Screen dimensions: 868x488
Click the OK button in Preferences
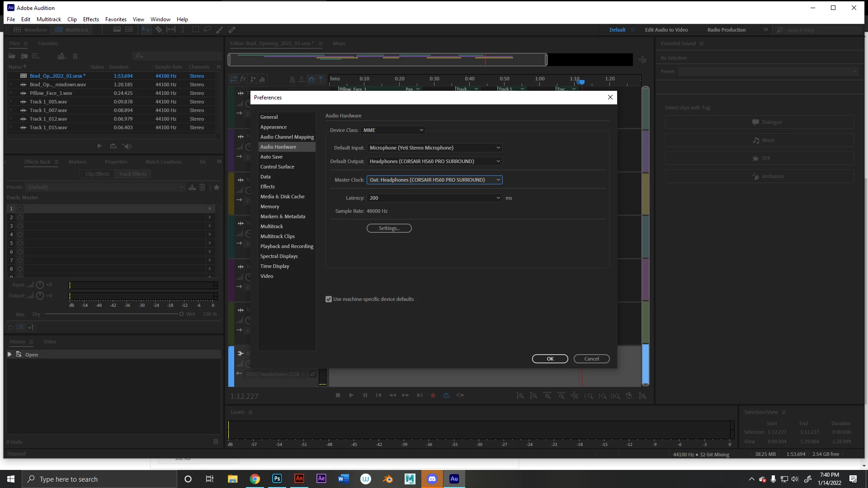pyautogui.click(x=550, y=359)
